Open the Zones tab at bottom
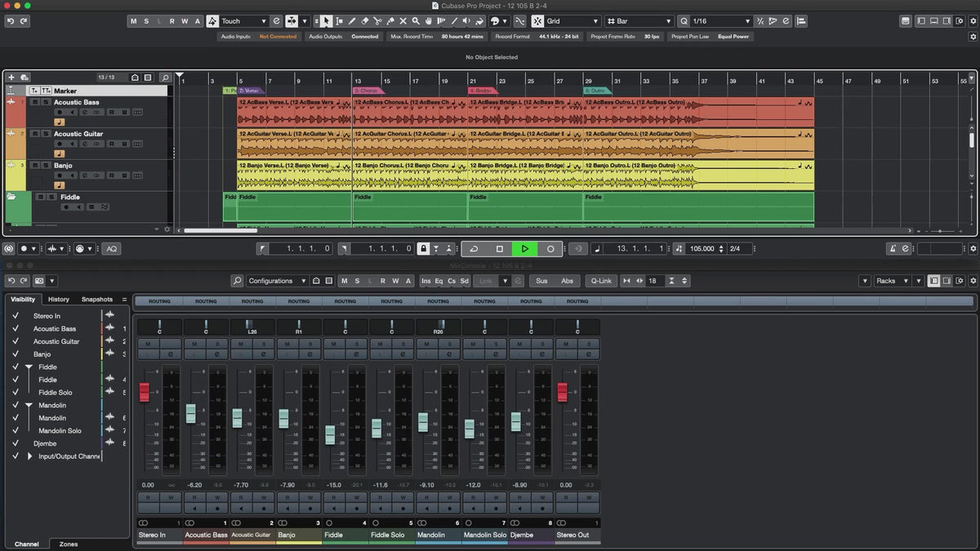Image resolution: width=980 pixels, height=551 pixels. click(69, 544)
